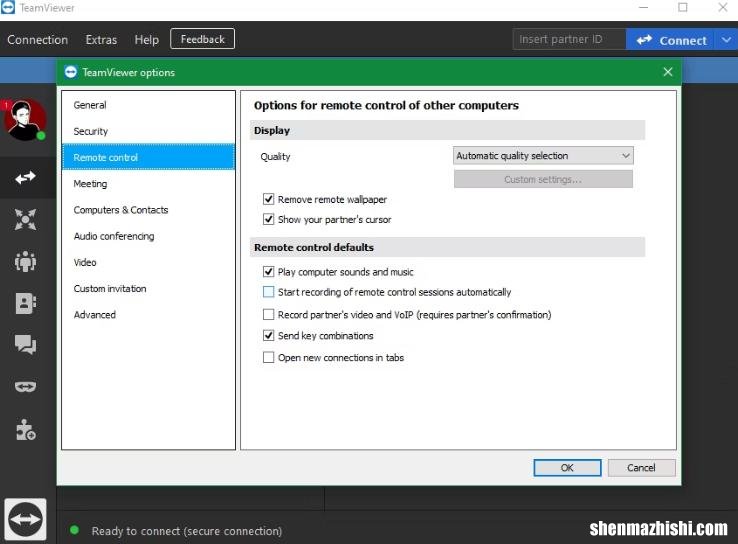Click the 'Quality' label
The image size is (738, 544).
(x=275, y=157)
